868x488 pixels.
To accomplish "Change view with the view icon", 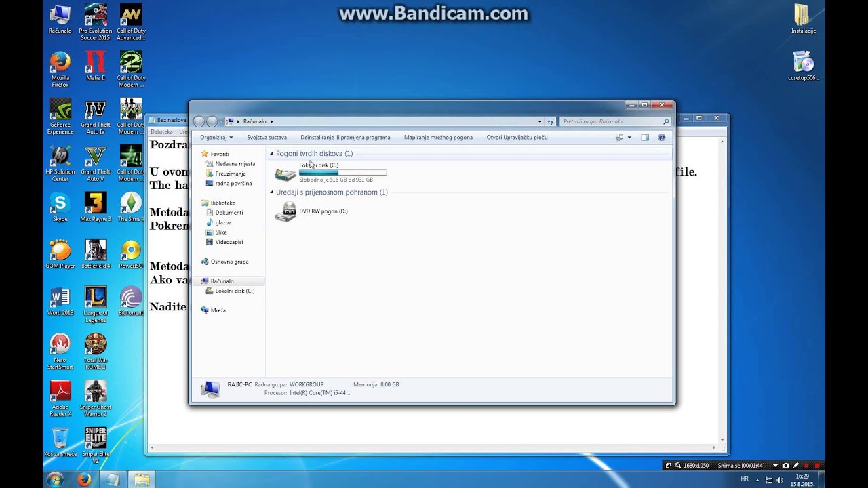I will click(x=619, y=137).
